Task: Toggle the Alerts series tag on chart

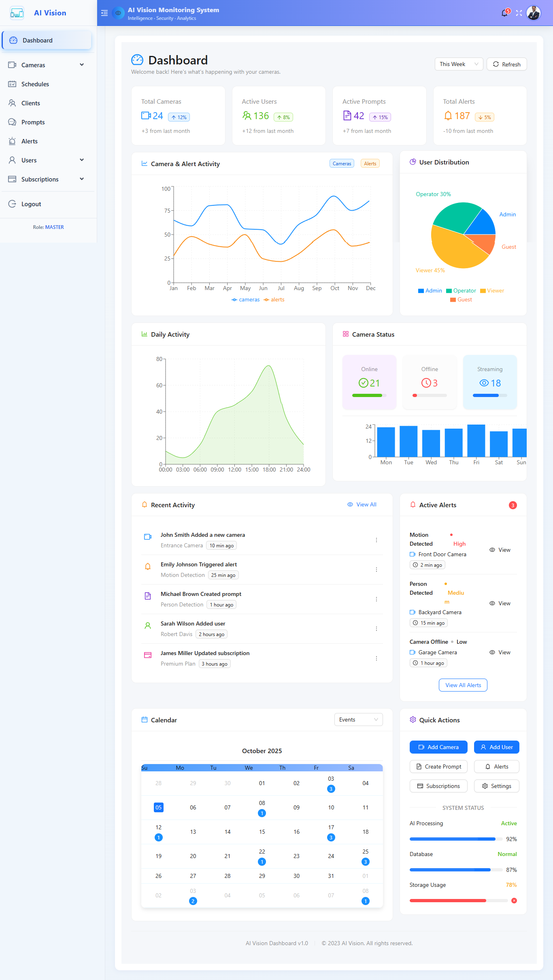Action: click(370, 164)
